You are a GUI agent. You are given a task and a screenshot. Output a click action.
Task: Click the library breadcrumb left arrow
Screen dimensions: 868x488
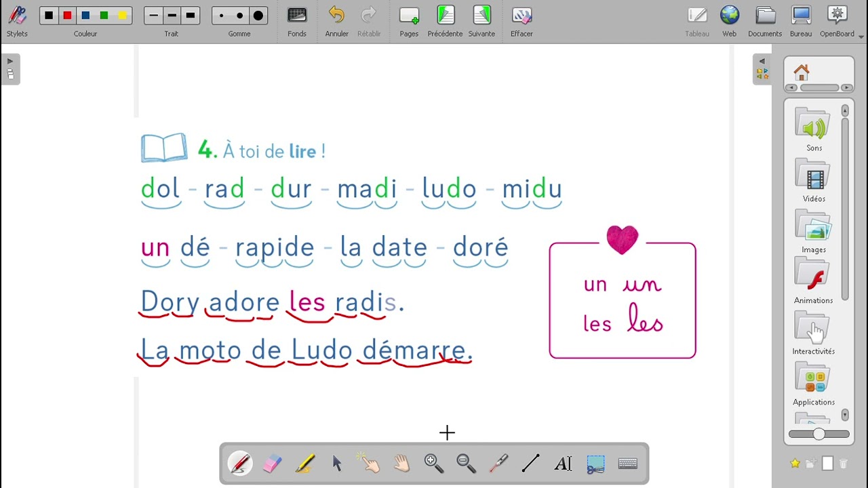(x=791, y=87)
